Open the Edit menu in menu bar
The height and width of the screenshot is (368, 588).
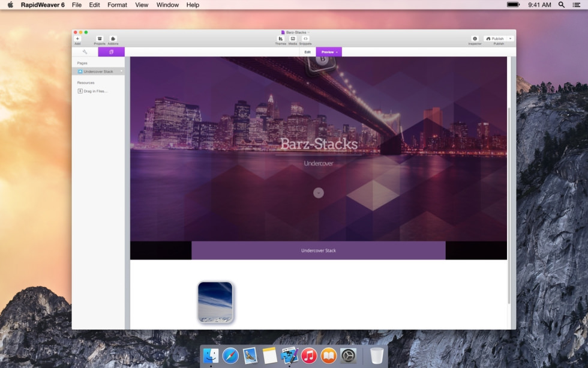pos(95,5)
